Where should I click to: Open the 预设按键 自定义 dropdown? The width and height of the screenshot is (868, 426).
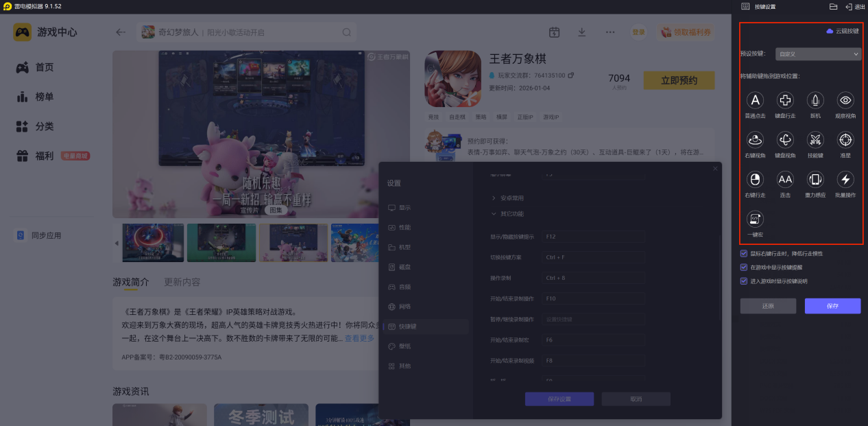(818, 54)
